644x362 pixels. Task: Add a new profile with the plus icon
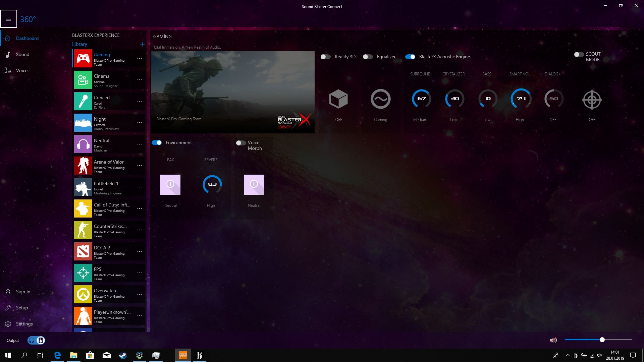142,44
